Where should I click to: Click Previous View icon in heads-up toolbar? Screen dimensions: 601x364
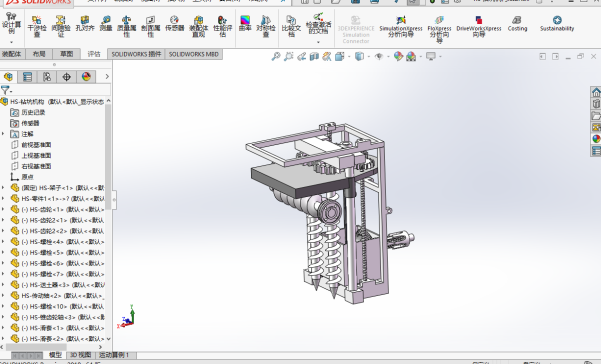point(302,57)
